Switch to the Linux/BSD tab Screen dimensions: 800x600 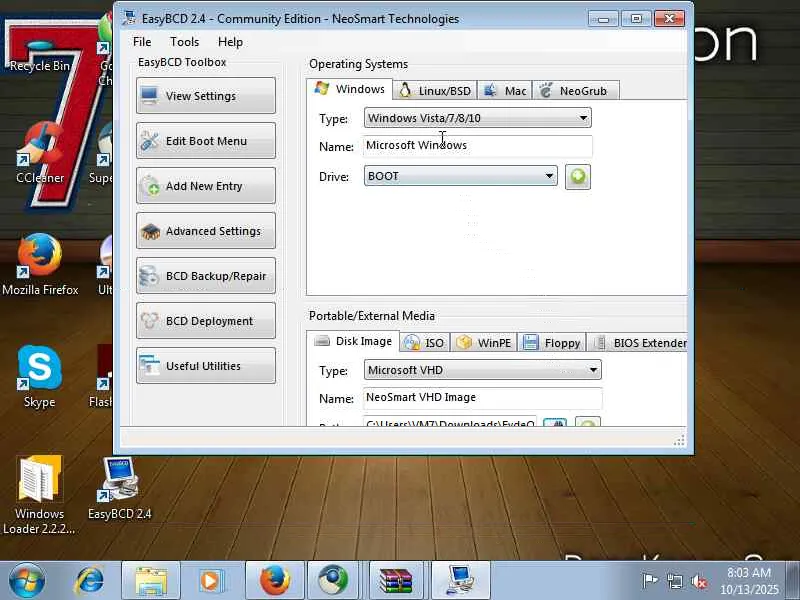click(x=435, y=91)
